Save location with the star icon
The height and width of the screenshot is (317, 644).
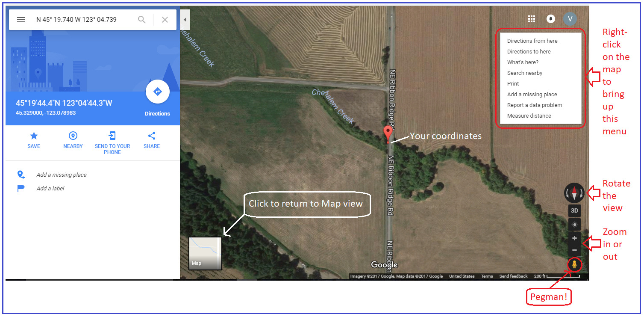click(x=34, y=136)
